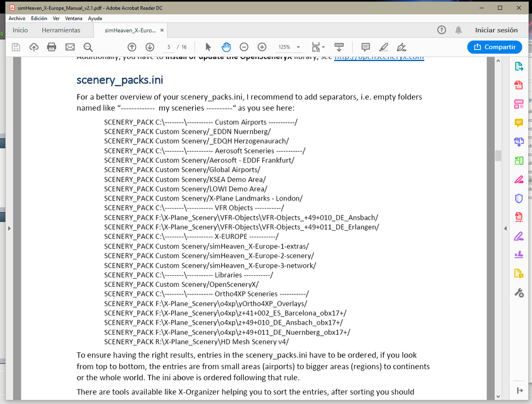Open Edit PDF layout tool in sidebar
This screenshot has width=532, height=404.
click(x=519, y=104)
